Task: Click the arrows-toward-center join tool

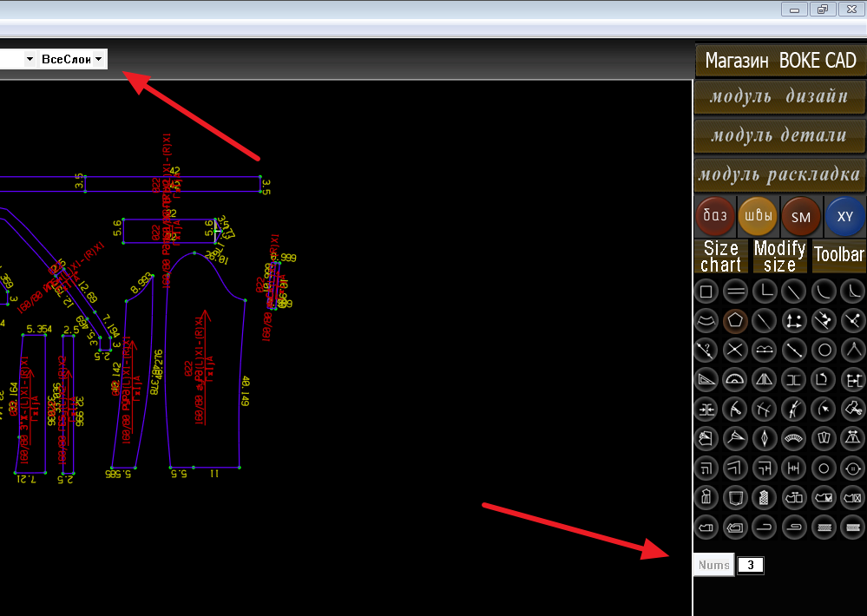Action: pyautogui.click(x=706, y=410)
